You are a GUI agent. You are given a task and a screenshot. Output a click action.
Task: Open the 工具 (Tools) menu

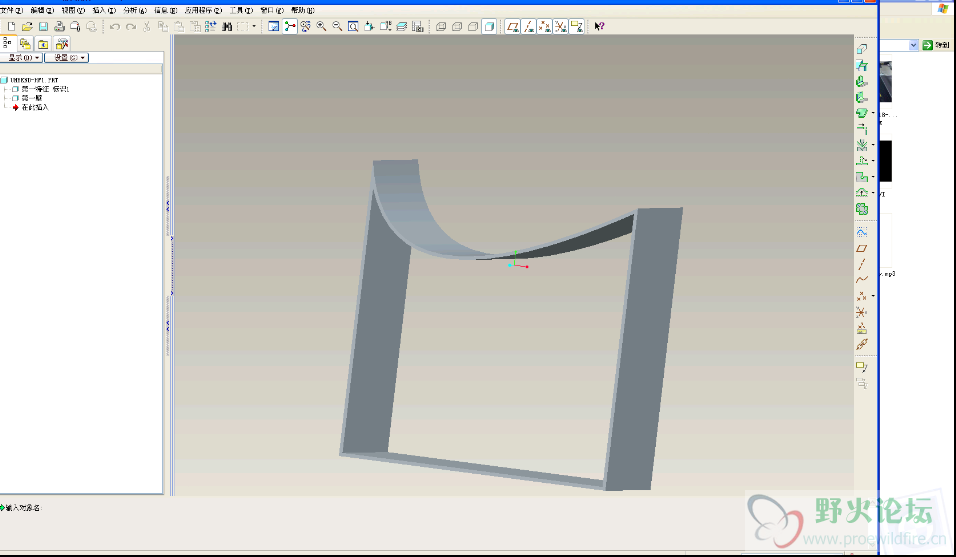point(241,10)
